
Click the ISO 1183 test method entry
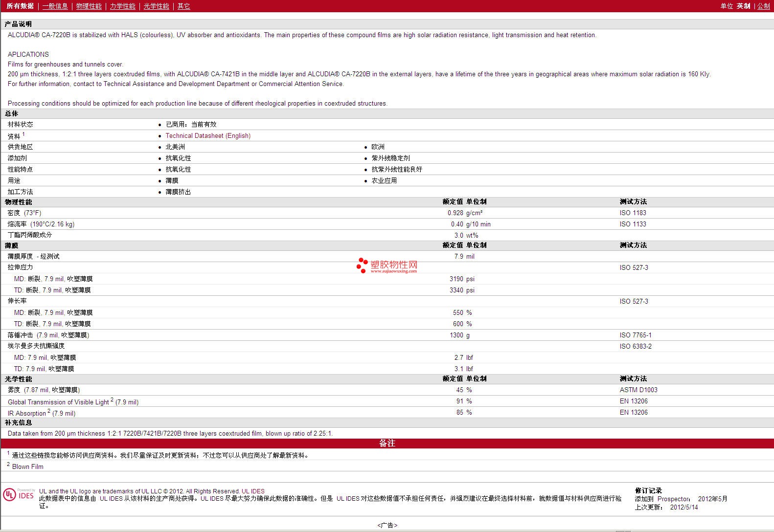633,213
